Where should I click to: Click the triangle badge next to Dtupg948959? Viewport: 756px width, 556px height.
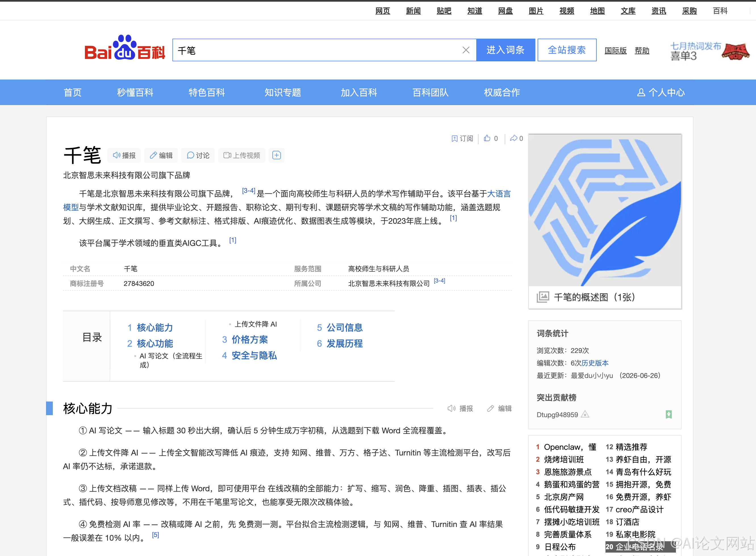click(x=585, y=414)
